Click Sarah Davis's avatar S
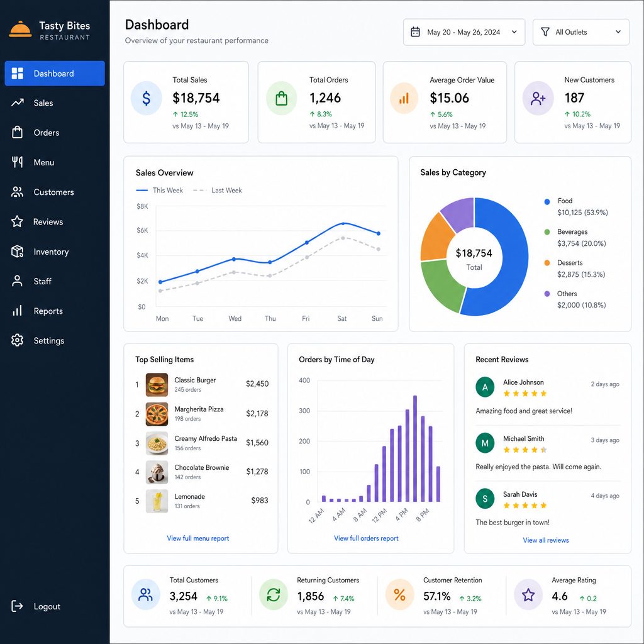The width and height of the screenshot is (644, 644). 485,499
